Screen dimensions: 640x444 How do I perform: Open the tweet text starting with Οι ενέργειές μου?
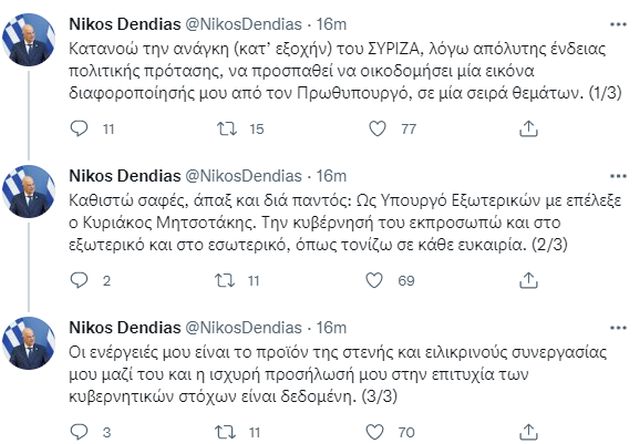340,372
